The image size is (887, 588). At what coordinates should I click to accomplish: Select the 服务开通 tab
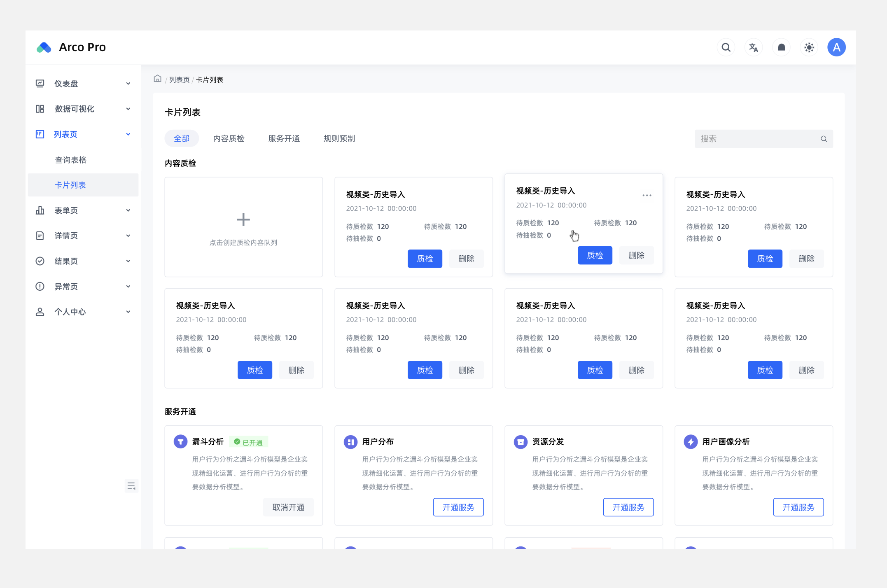[x=284, y=138]
